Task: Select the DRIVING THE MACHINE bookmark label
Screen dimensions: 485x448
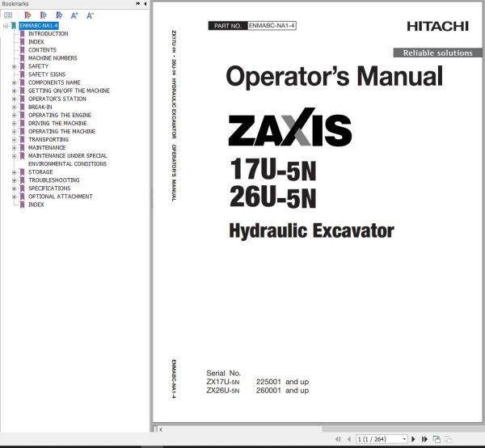Action: 57,123
